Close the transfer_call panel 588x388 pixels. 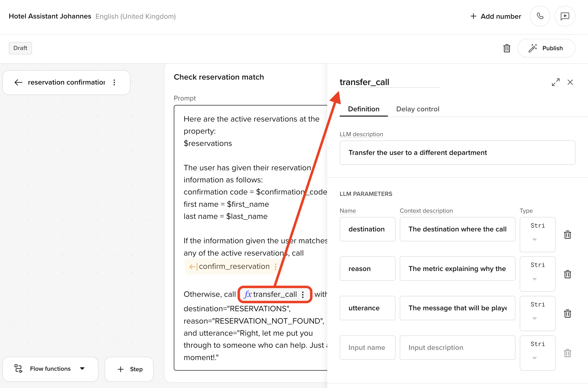tap(571, 82)
